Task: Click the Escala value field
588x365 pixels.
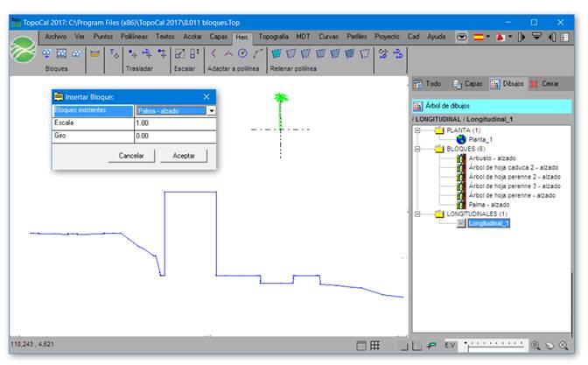Action: click(x=175, y=123)
